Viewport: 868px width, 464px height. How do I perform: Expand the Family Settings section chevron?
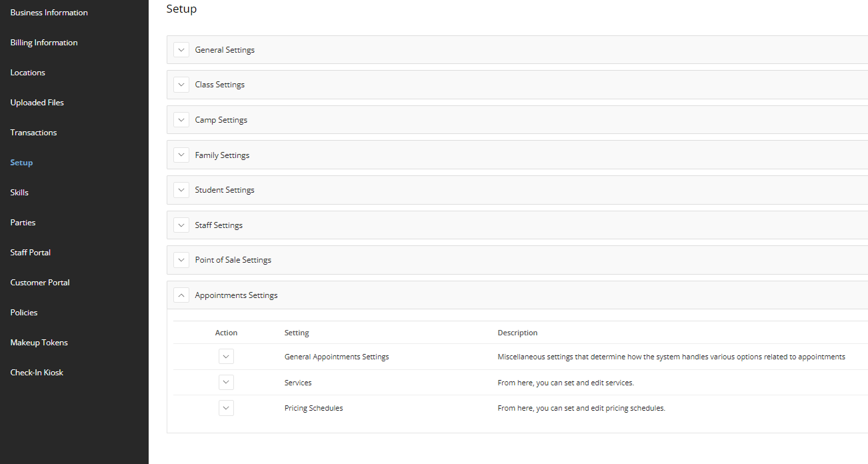coord(181,155)
